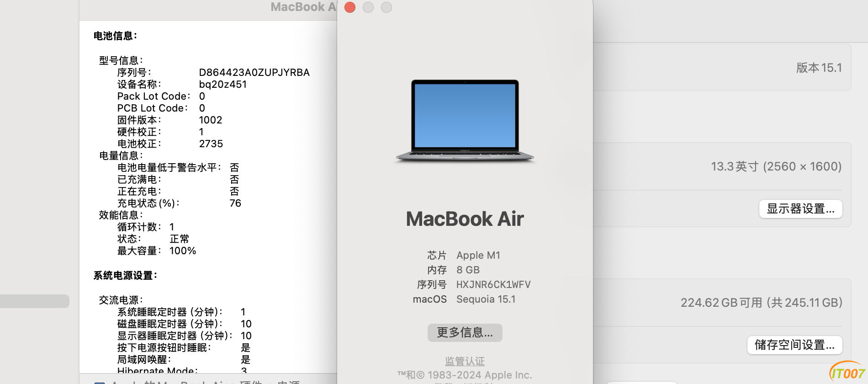Select device name bq20z451

point(223,84)
